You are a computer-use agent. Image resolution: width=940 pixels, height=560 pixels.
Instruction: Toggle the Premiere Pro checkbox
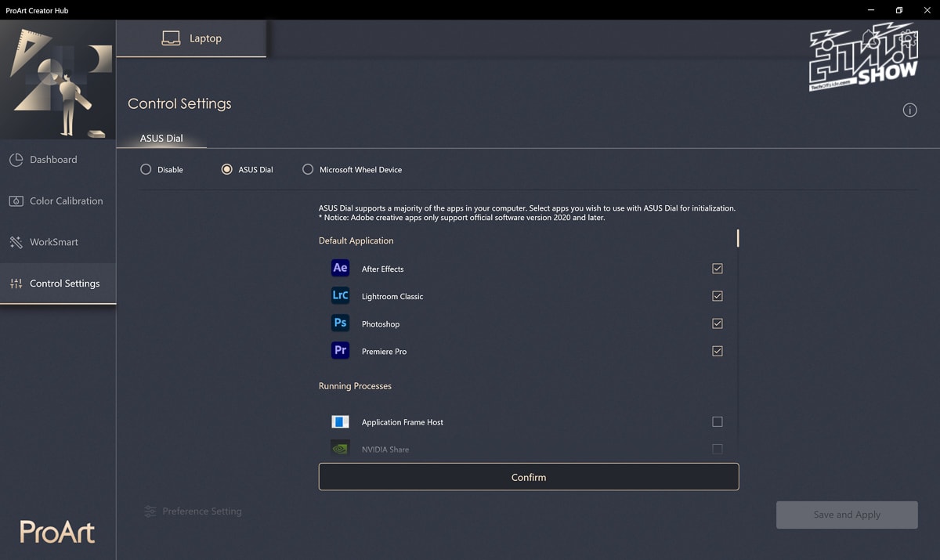718,351
